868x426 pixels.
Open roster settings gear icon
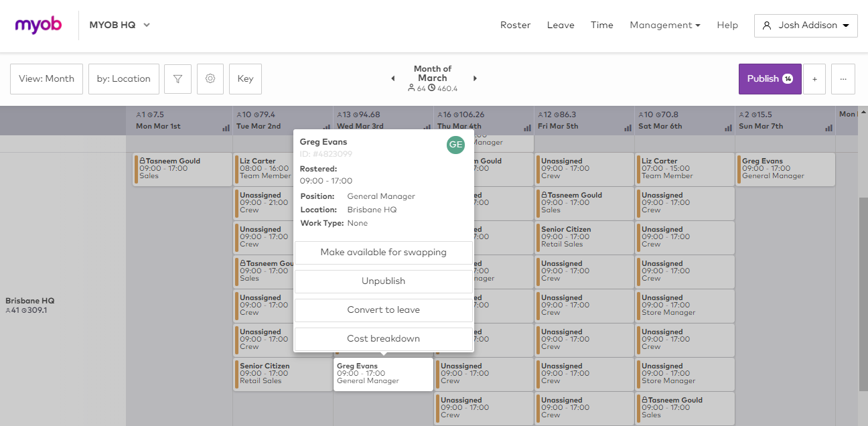[210, 79]
